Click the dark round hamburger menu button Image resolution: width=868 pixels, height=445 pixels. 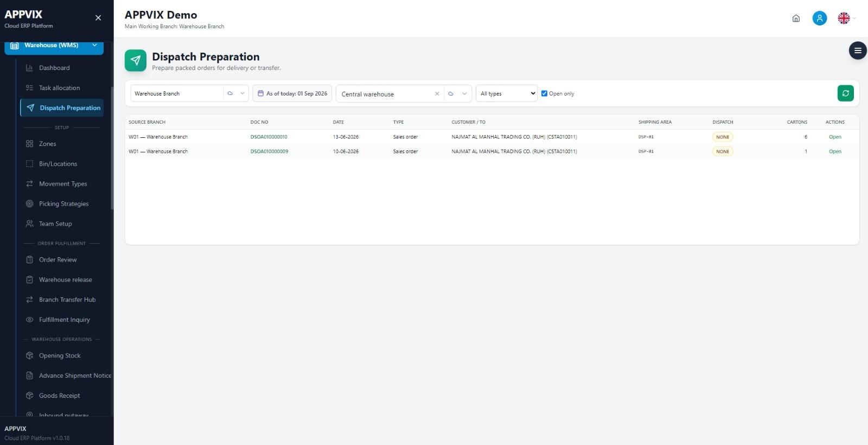pos(858,50)
